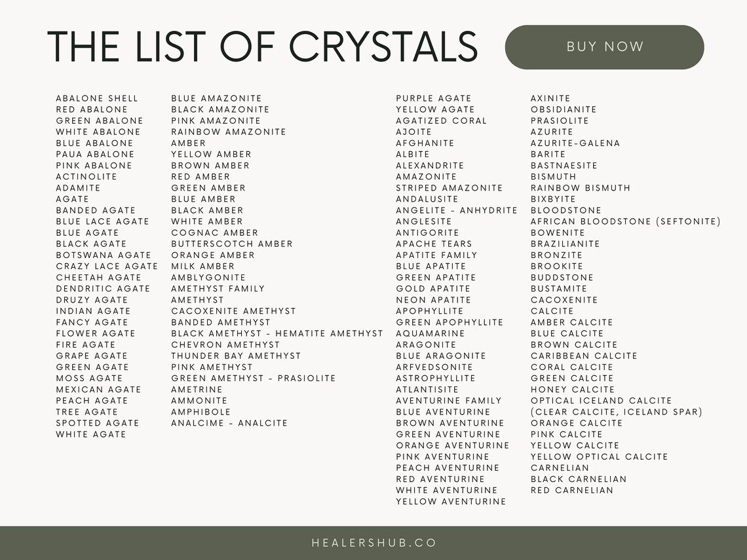The width and height of the screenshot is (747, 560).
Task: Open the HEALERSHUB.CO footer link
Action: pos(373,543)
